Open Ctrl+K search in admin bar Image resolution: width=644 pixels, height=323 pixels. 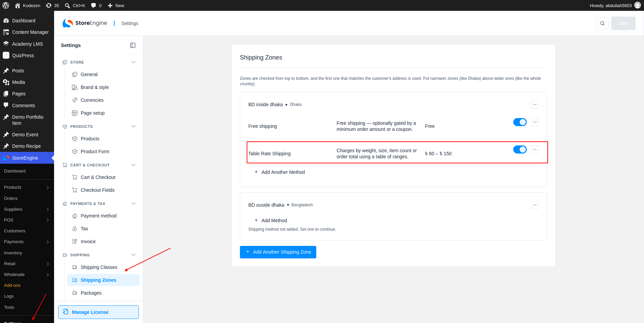75,5
